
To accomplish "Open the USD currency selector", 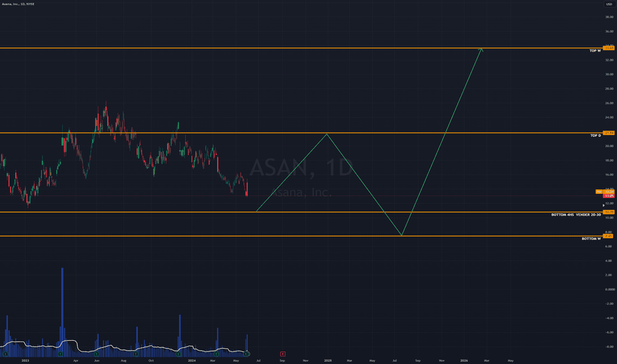I will [609, 4].
